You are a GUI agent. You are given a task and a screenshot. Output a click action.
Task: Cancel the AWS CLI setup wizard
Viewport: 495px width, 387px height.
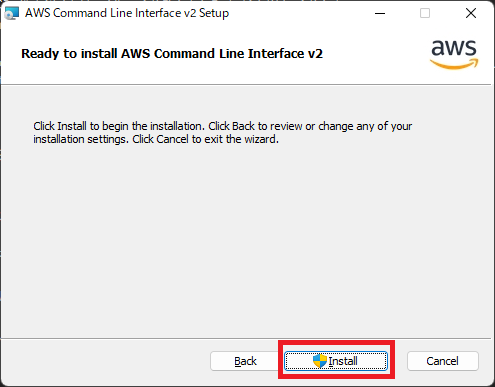(x=443, y=361)
